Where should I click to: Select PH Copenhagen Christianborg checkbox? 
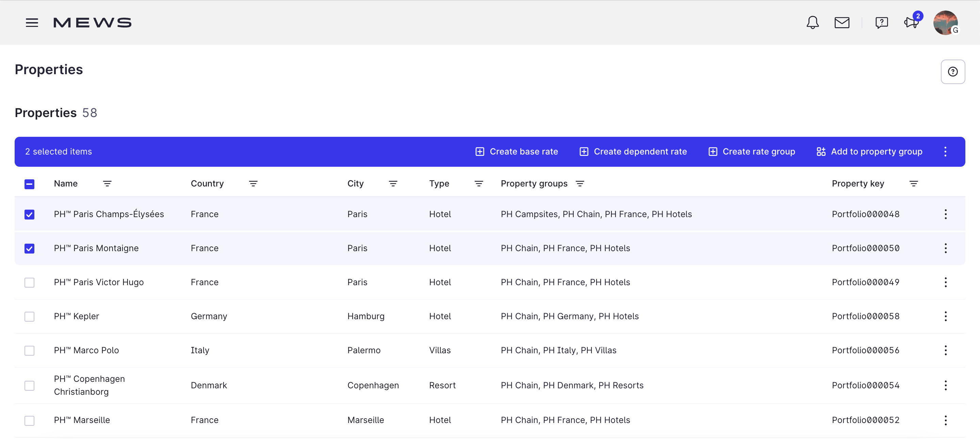click(29, 386)
